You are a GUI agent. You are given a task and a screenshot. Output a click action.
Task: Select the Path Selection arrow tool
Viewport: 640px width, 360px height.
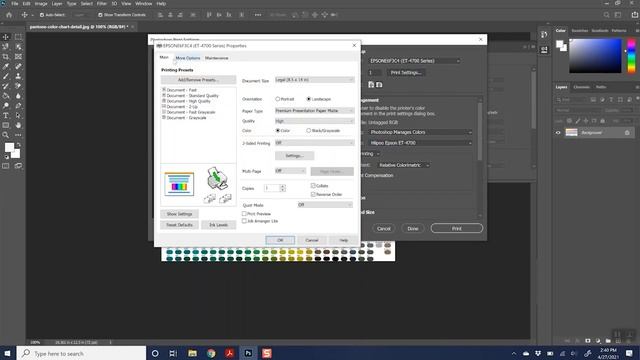pos(18,116)
